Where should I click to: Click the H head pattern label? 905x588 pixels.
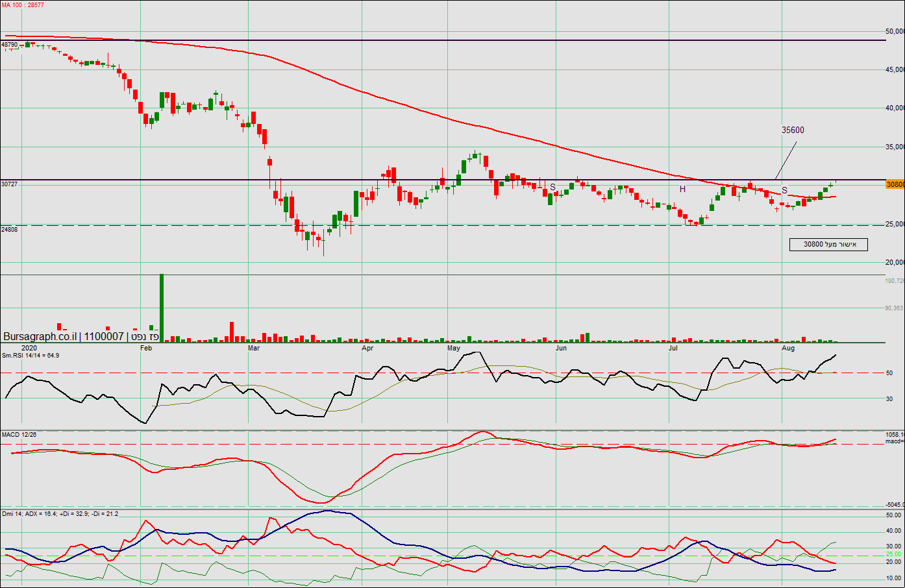click(682, 189)
